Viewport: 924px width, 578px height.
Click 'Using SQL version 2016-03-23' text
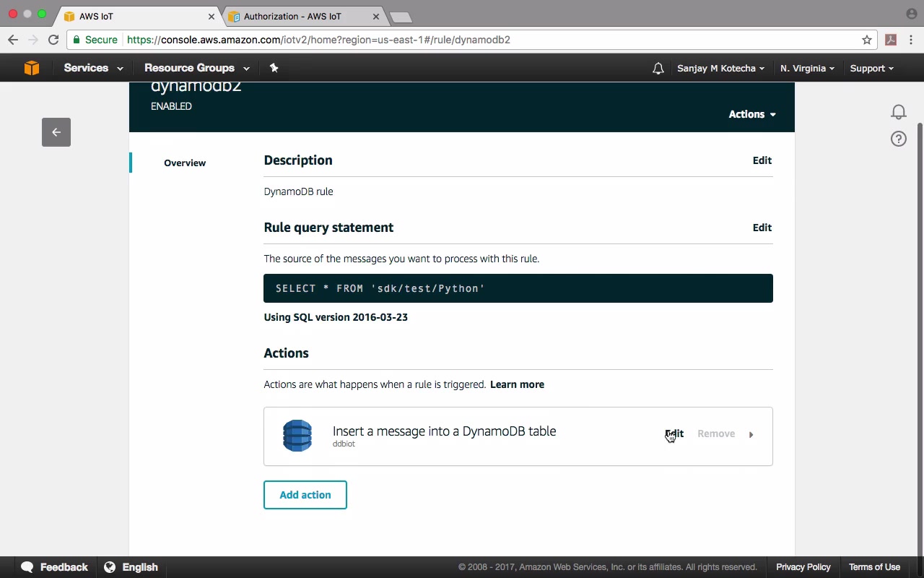pyautogui.click(x=336, y=317)
